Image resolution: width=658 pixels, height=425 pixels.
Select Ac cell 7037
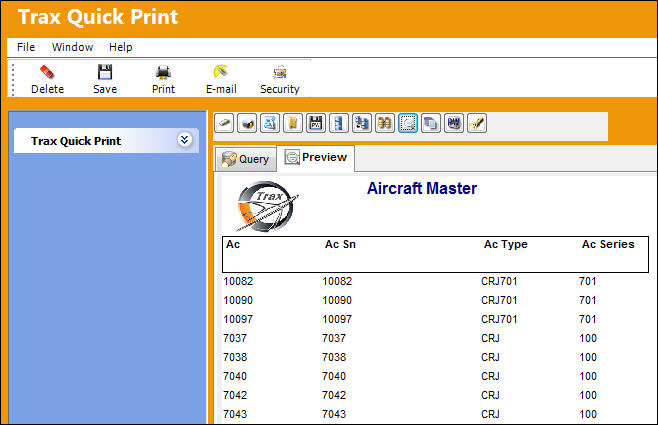tap(235, 338)
